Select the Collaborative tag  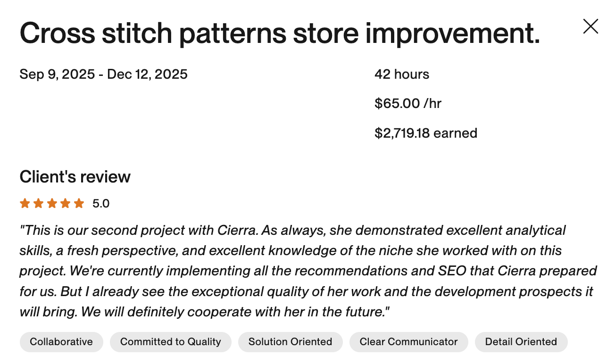[x=61, y=342]
